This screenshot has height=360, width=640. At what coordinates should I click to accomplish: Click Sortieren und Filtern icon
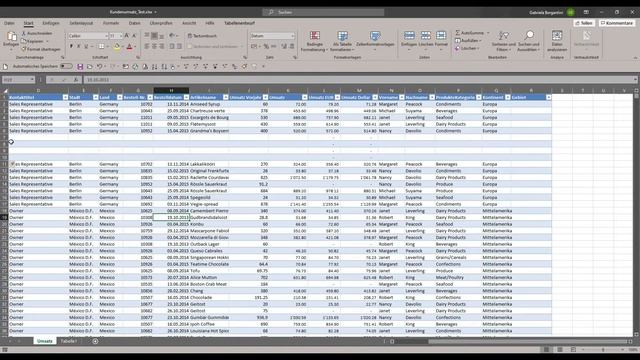(x=504, y=36)
